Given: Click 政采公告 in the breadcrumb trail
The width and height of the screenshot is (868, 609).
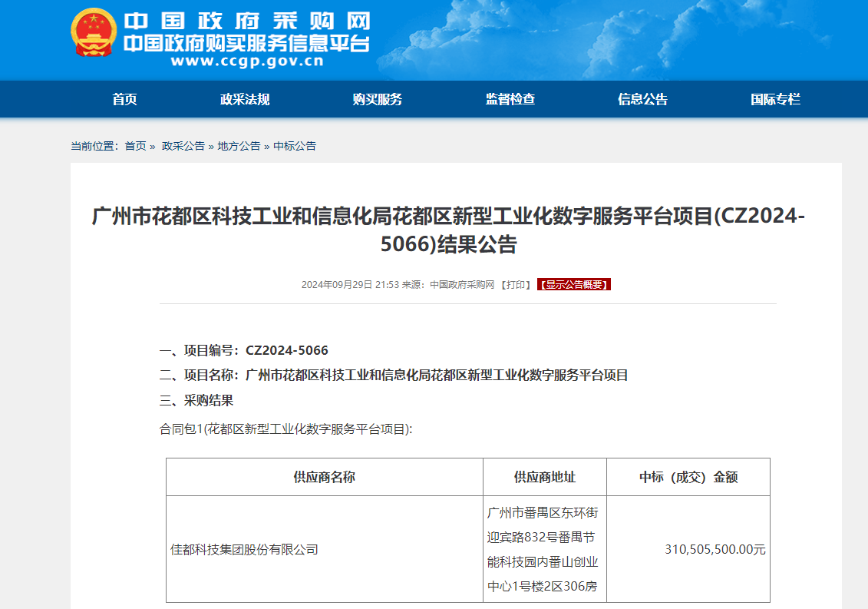Looking at the screenshot, I should tap(182, 146).
